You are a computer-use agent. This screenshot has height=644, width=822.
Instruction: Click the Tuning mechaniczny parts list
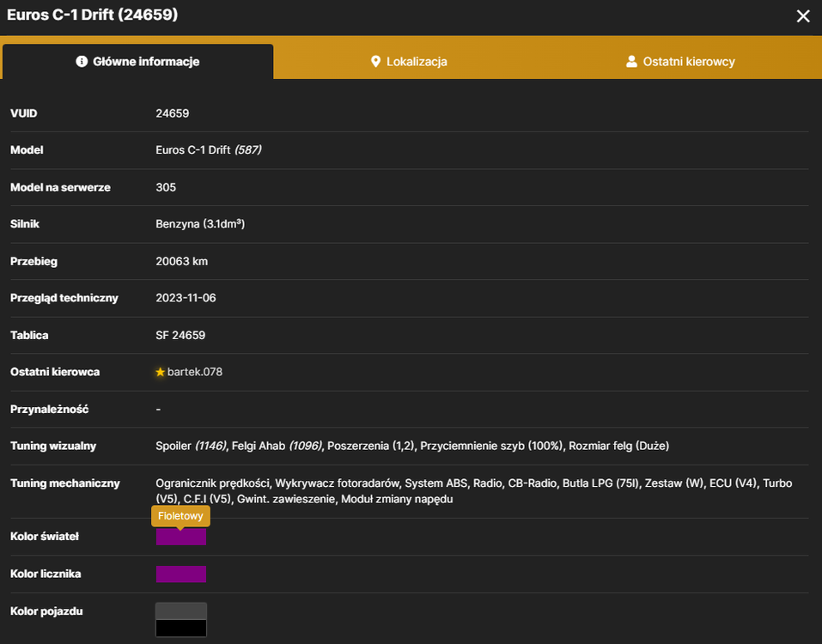click(x=474, y=491)
